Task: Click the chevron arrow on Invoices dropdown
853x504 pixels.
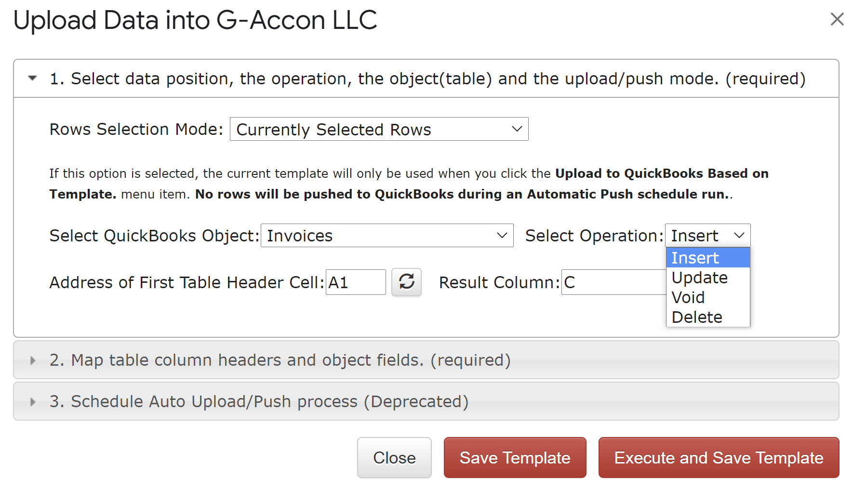Action: pyautogui.click(x=502, y=236)
